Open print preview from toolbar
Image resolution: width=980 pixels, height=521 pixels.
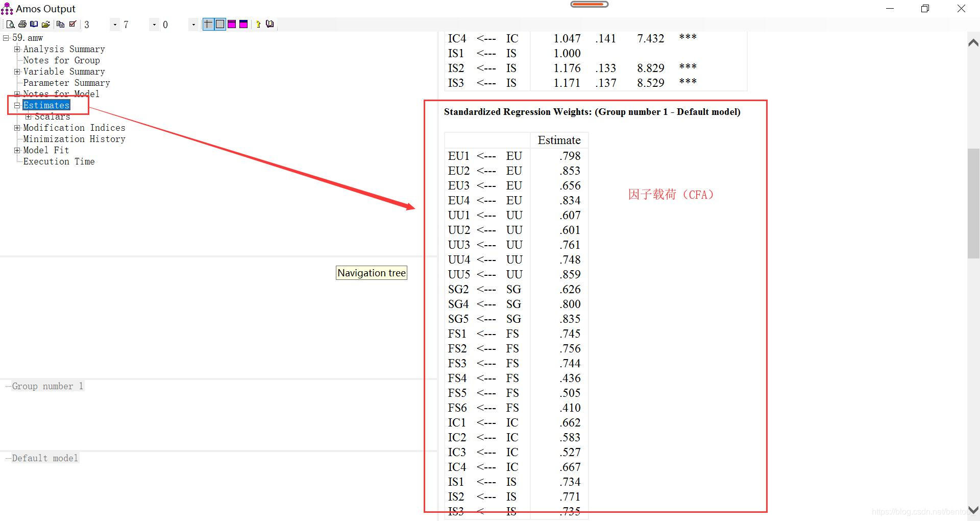[x=10, y=24]
